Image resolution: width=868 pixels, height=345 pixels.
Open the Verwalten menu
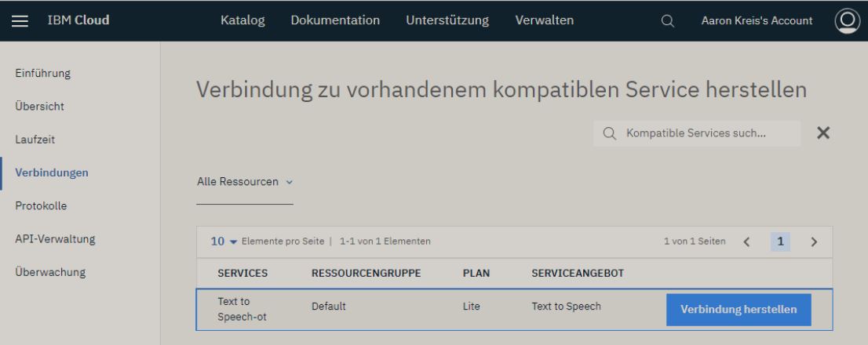(x=544, y=20)
